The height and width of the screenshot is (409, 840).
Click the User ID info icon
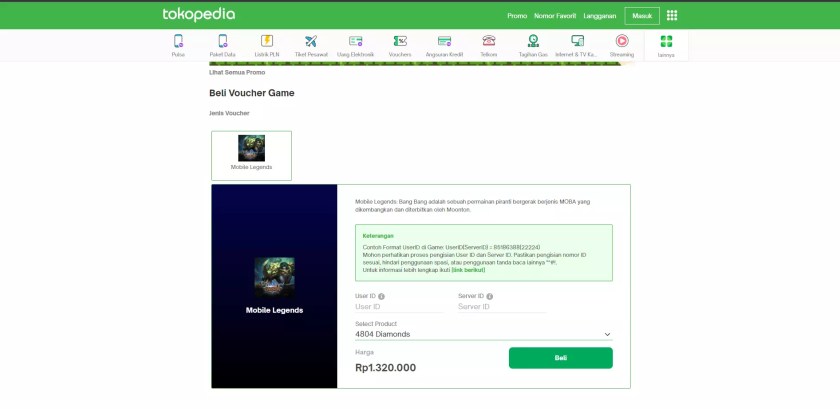(x=381, y=296)
